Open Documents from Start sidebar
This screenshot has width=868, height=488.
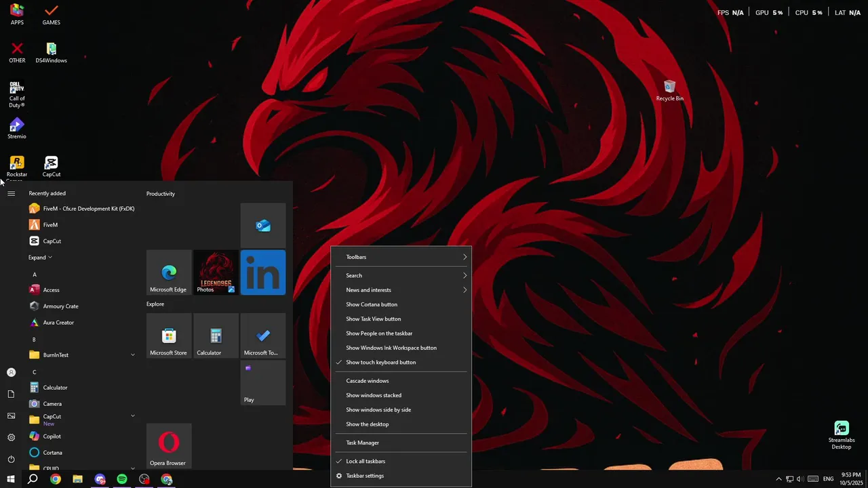click(x=11, y=394)
